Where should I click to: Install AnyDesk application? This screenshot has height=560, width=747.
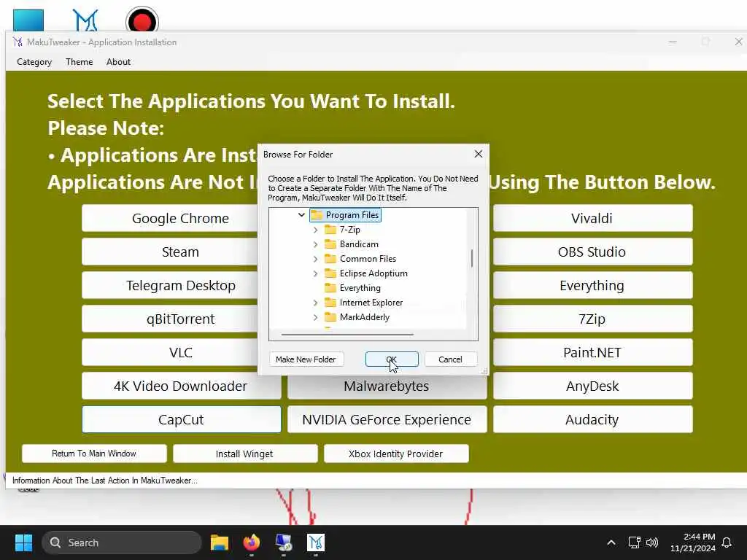[592, 386]
